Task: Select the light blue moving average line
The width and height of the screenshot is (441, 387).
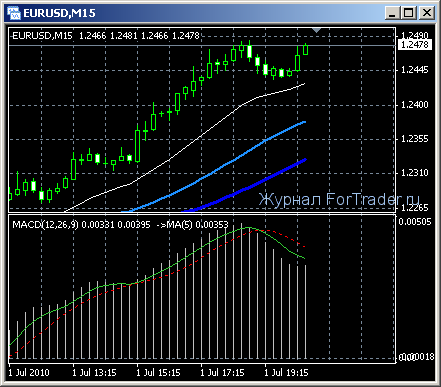Action: point(234,160)
